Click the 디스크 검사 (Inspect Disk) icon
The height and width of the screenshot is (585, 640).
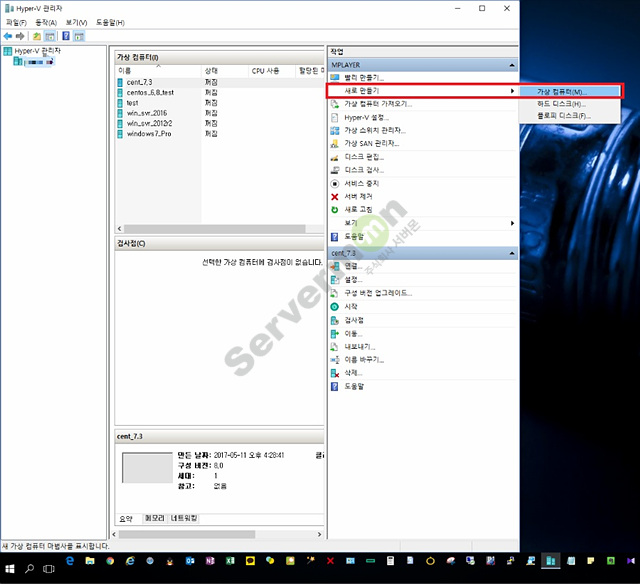tap(335, 170)
